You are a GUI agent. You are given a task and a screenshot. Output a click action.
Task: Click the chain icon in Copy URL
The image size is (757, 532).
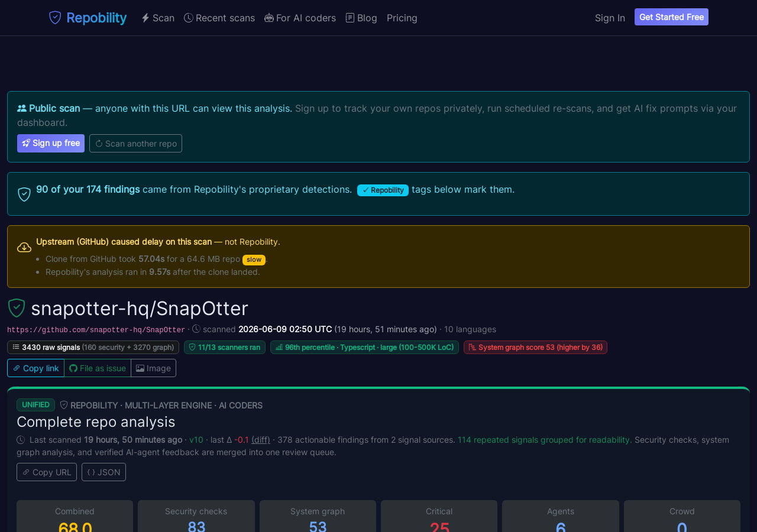26,472
